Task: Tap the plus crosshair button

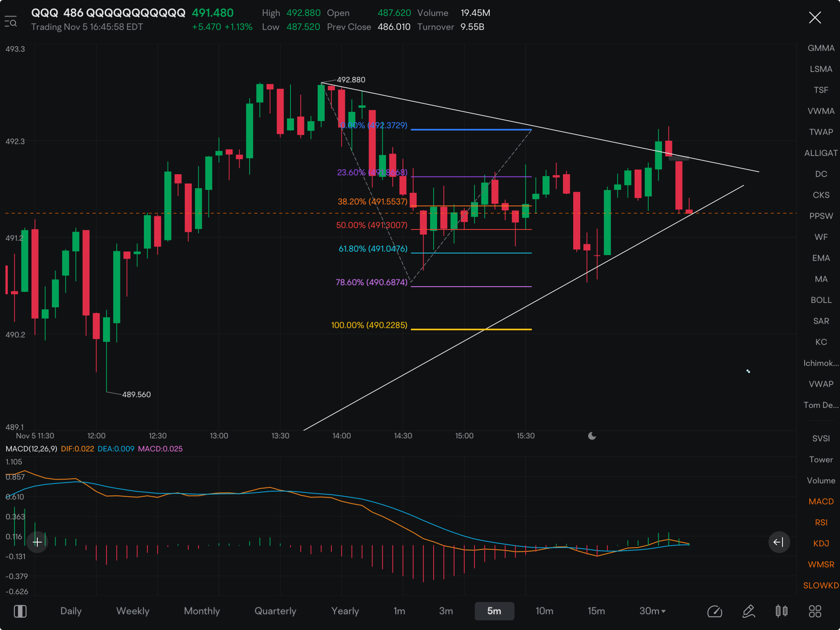Action: 37,542
